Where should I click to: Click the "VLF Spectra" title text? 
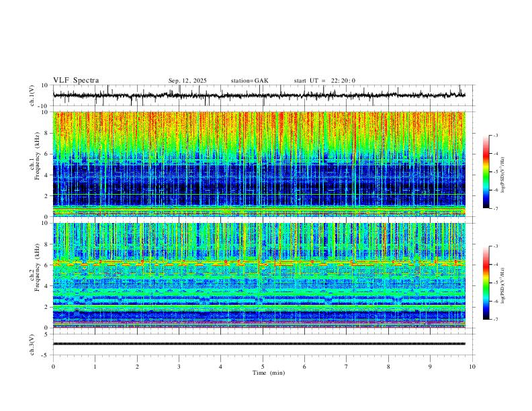[76, 81]
